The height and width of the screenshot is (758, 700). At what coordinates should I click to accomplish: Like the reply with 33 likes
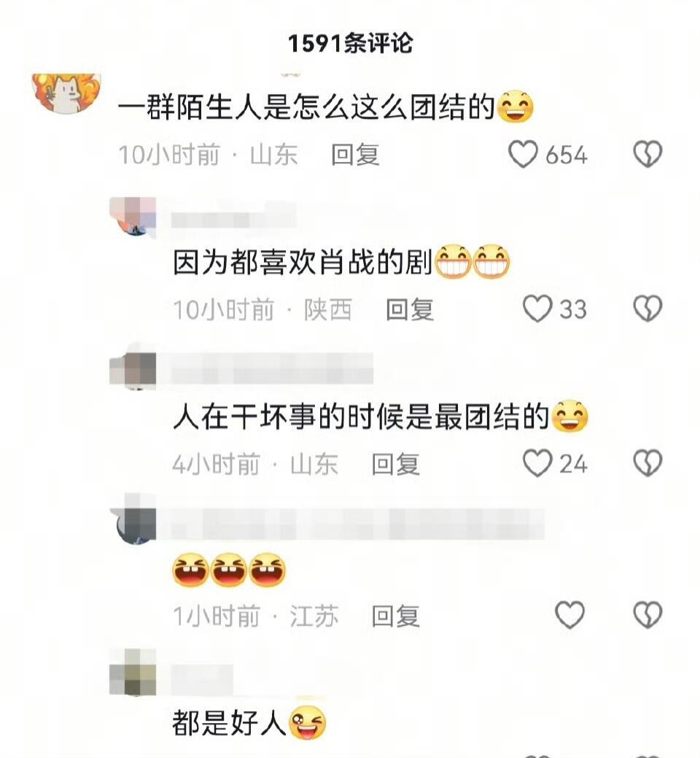click(537, 309)
